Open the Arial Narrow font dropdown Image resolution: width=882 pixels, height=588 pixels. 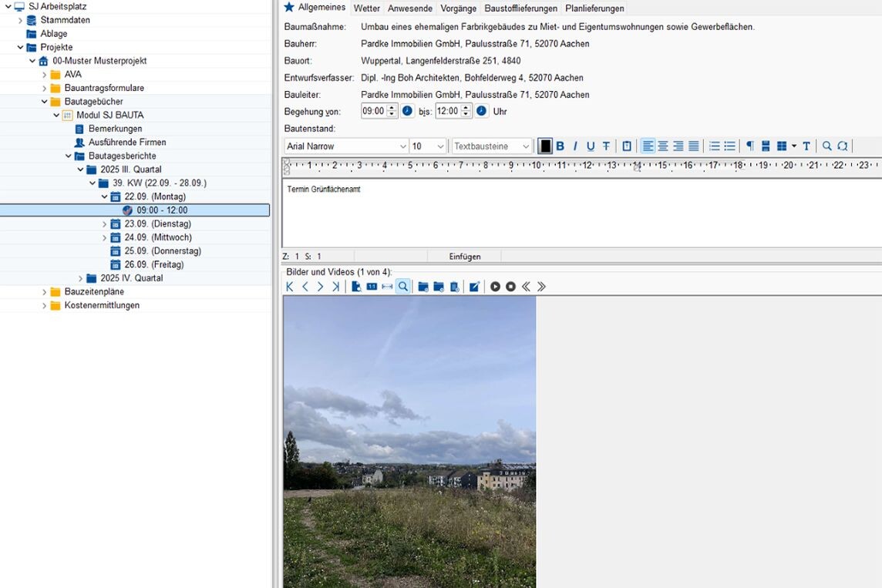click(402, 146)
